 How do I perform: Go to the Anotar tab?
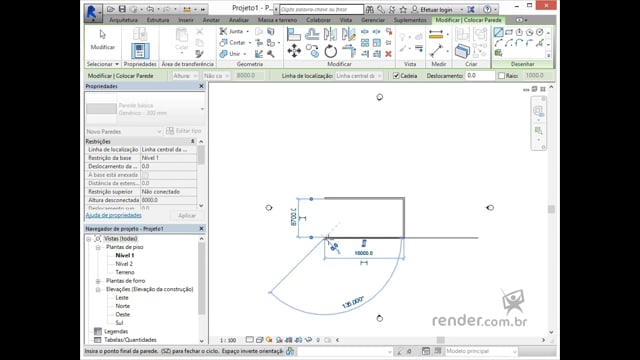tap(211, 20)
